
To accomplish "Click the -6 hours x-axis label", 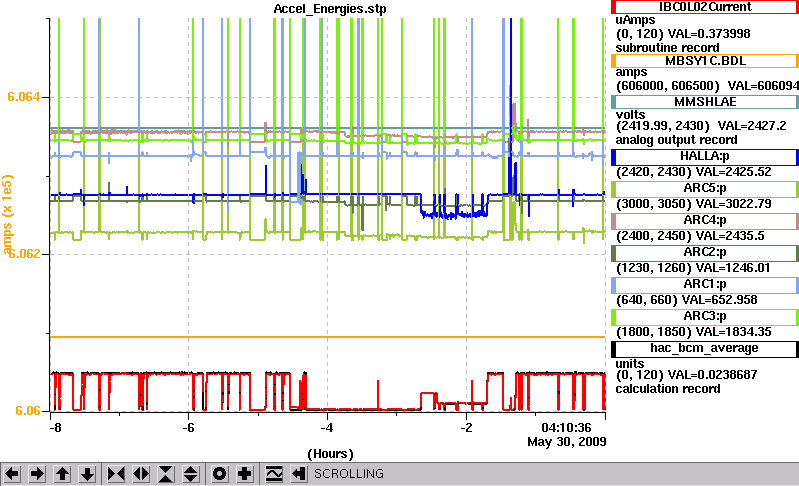I will [x=189, y=428].
